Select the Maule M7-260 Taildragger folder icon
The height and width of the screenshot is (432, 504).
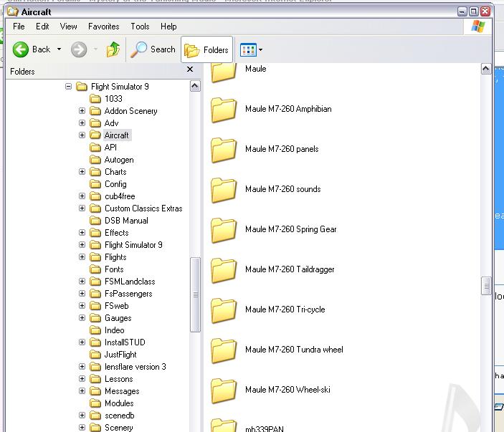point(224,270)
